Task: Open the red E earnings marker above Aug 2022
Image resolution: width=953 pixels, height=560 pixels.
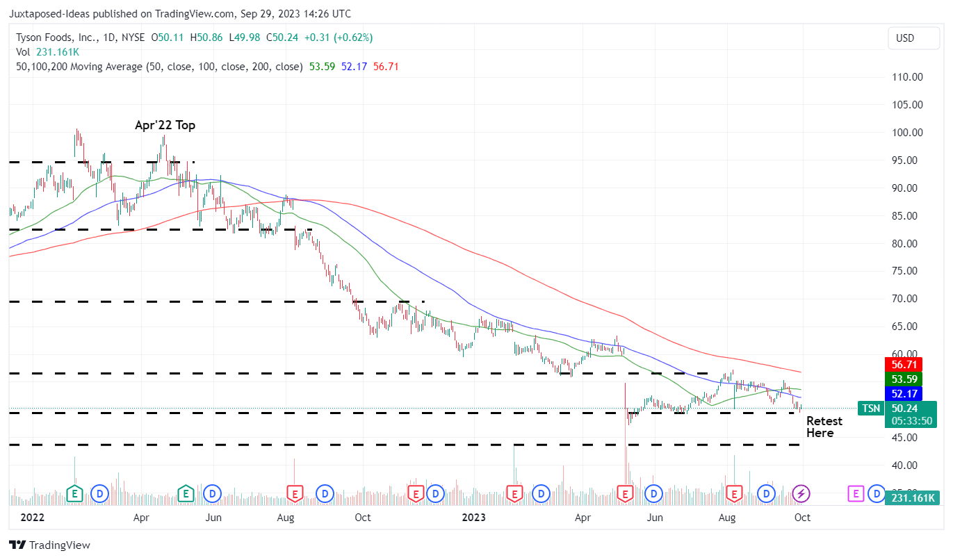Action: pos(295,493)
